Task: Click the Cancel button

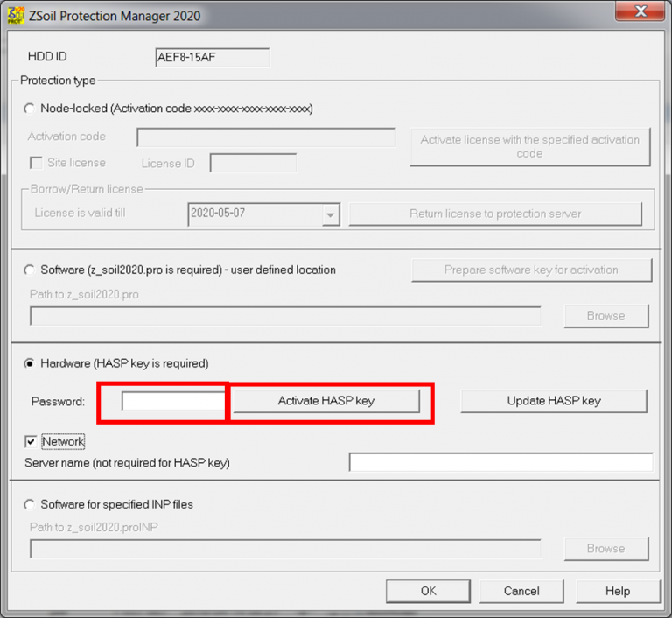Action: [x=521, y=592]
